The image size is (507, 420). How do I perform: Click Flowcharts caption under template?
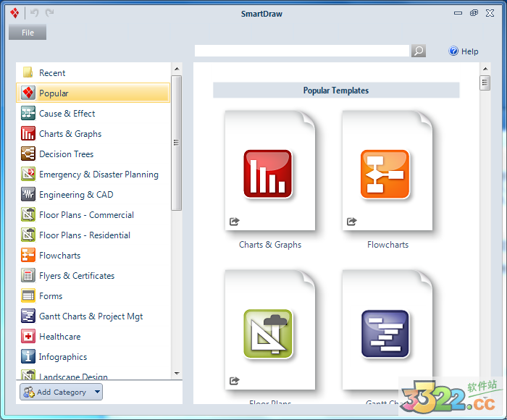387,245
